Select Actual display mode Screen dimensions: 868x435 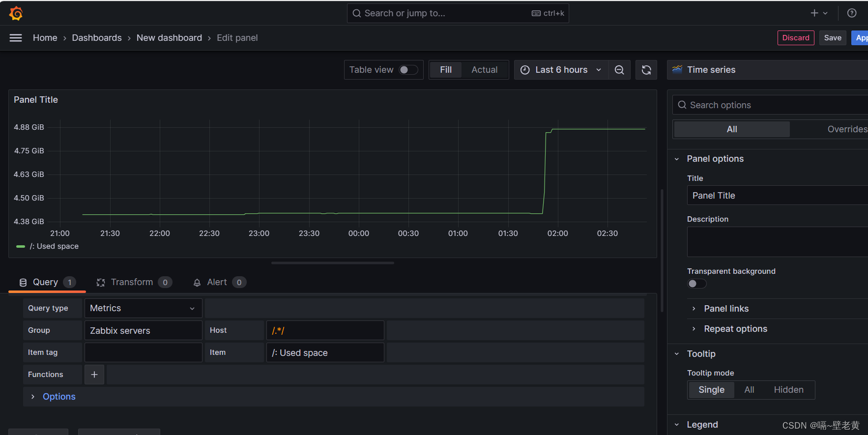485,70
